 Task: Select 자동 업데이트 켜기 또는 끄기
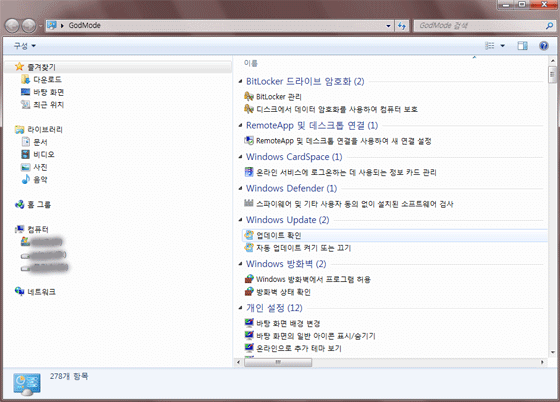coord(304,248)
